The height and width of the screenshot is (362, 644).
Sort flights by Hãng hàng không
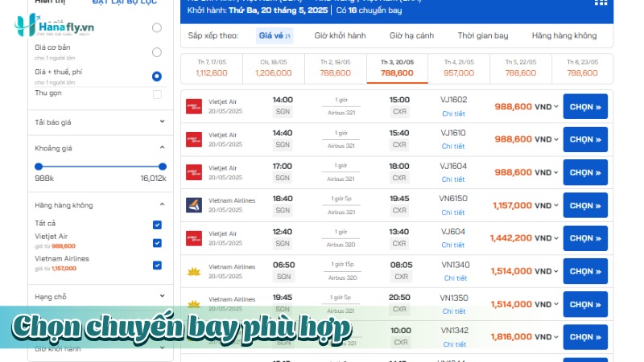click(564, 35)
